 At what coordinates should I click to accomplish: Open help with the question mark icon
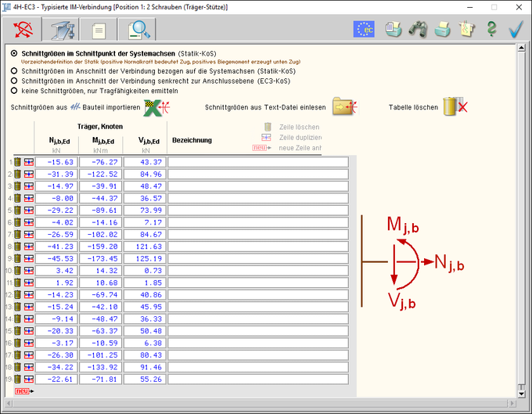point(491,30)
